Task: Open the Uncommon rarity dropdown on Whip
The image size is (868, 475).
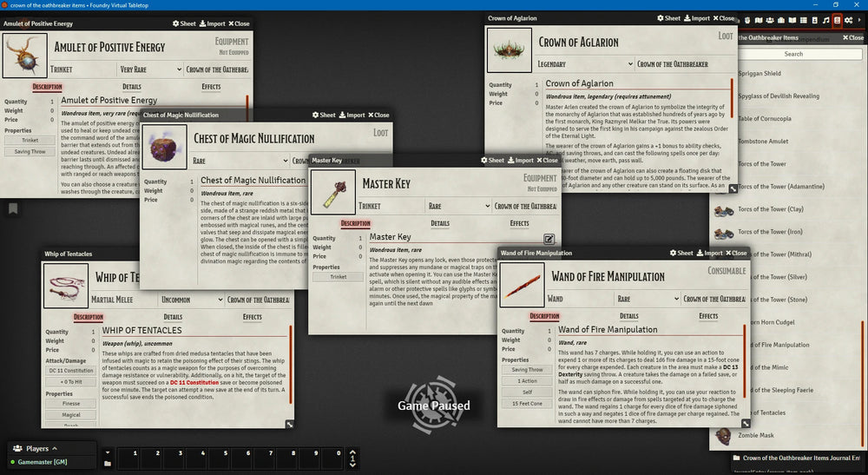Action: click(190, 300)
